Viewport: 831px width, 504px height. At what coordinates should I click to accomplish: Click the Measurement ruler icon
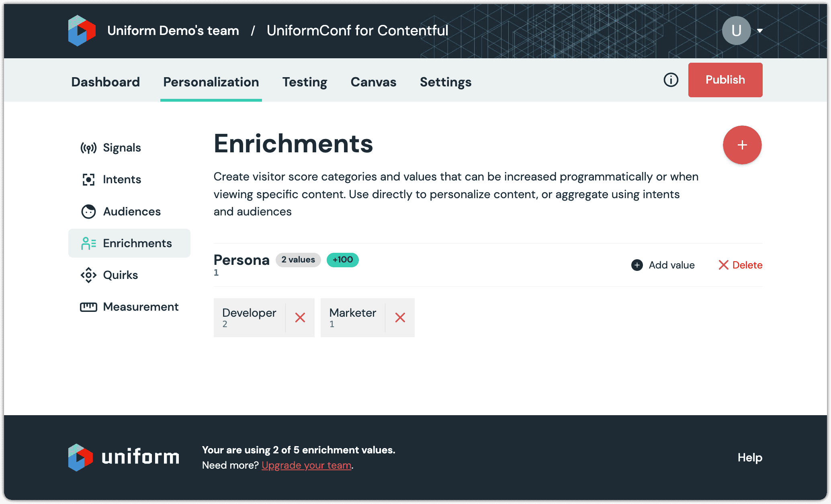[x=88, y=307]
